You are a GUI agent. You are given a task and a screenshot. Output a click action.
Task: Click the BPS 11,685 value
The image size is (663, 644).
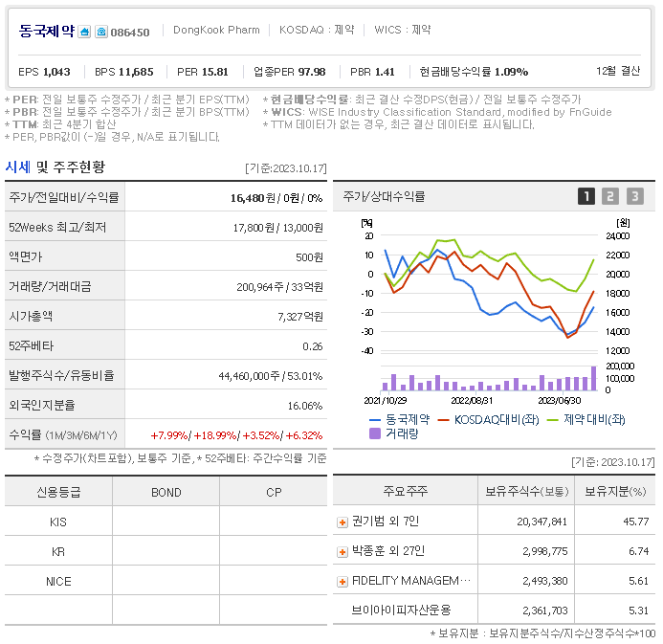coord(136,72)
